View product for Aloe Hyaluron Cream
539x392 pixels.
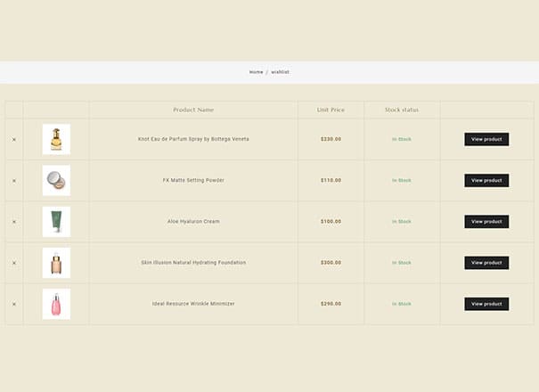[486, 222]
